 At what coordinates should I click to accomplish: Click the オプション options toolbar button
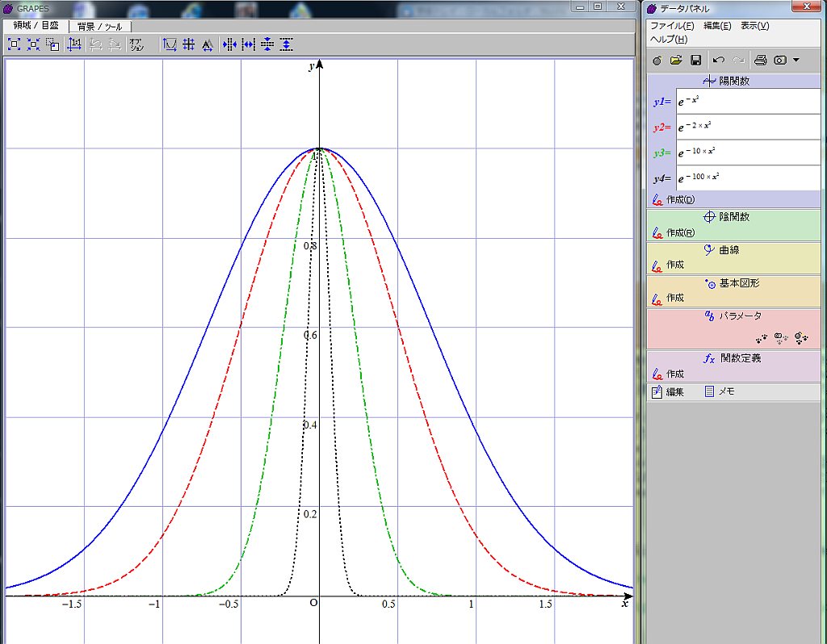tap(136, 44)
